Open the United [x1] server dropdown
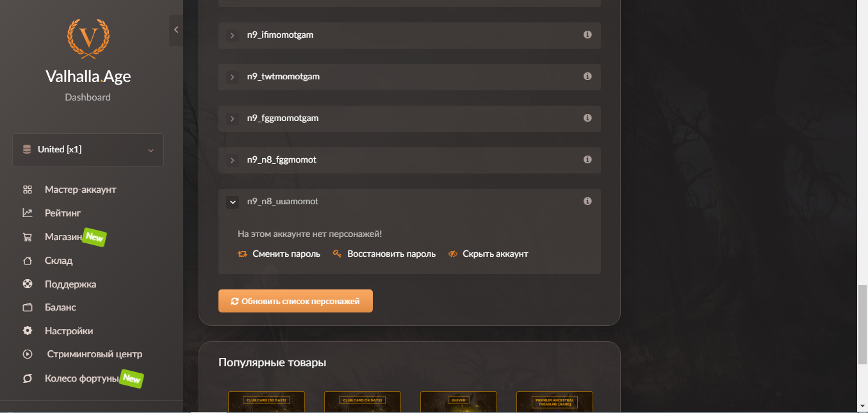The height and width of the screenshot is (413, 868). pyautogui.click(x=88, y=150)
